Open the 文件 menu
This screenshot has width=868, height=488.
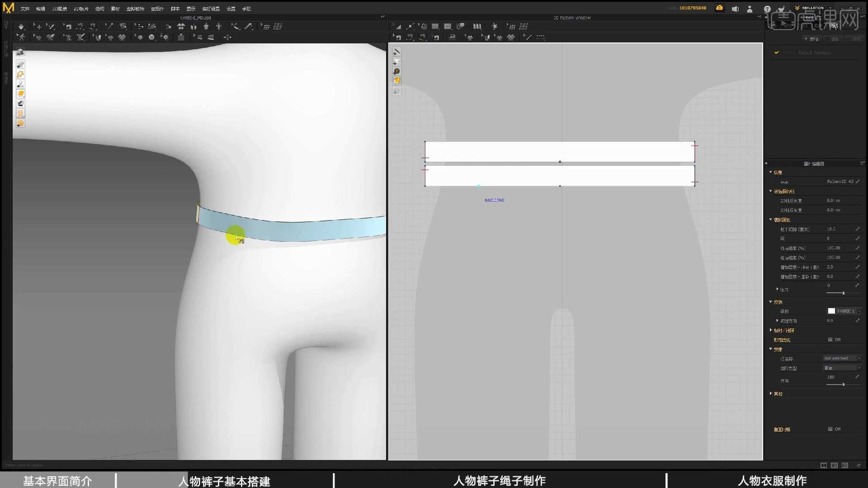(x=25, y=8)
